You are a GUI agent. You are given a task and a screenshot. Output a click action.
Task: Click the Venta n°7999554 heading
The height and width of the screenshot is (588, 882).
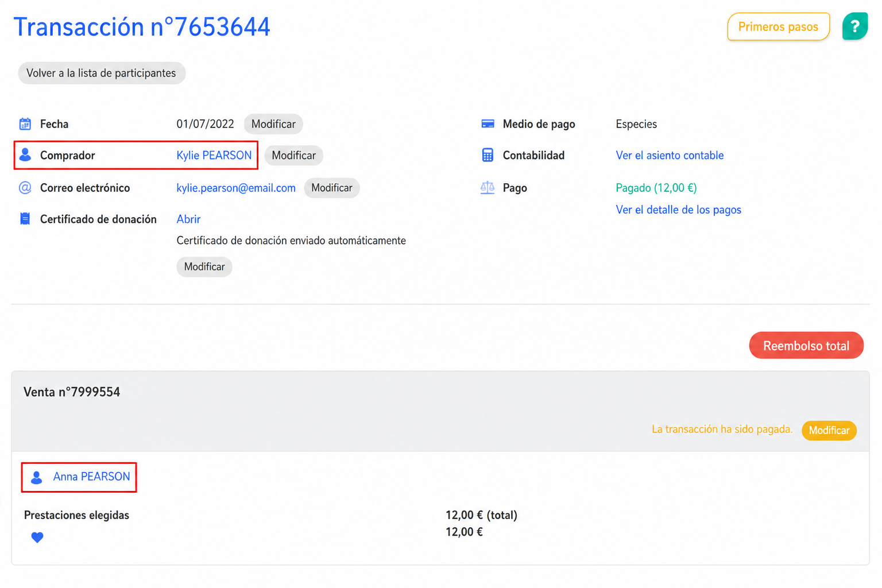(72, 392)
